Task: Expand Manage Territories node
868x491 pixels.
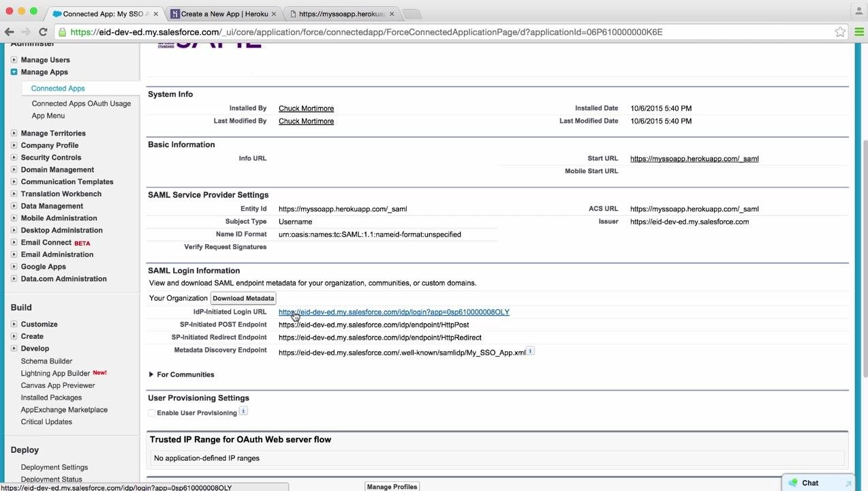Action: [14, 133]
